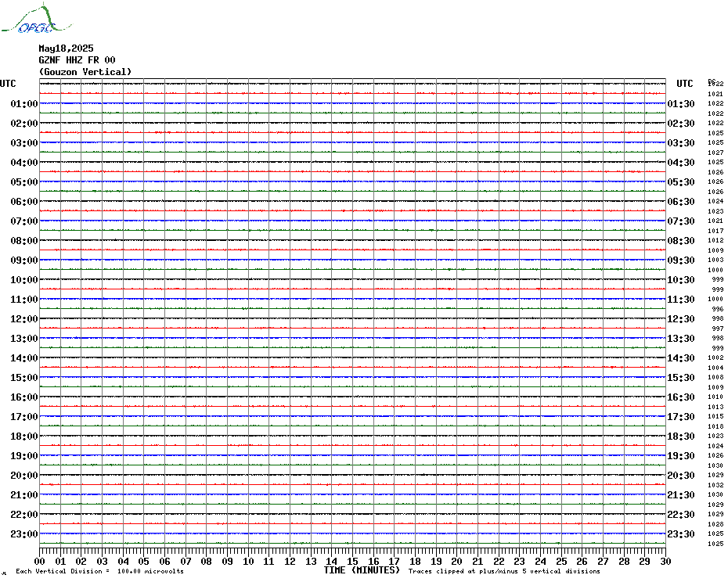Image resolution: width=728 pixels, height=582 pixels.
Task: Click the 'Traces clipped at plus/minus 5 vertical divisions' note
Action: point(504,571)
